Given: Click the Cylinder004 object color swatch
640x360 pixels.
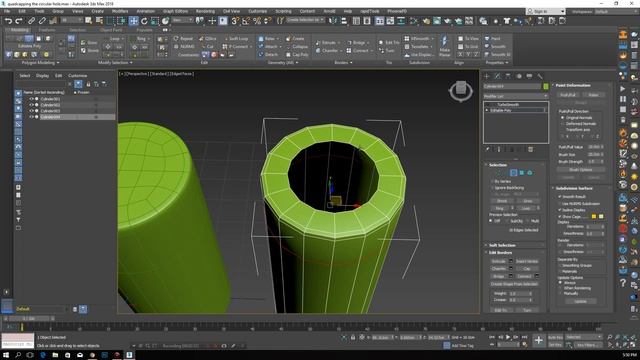Looking at the screenshot, I should tap(546, 87).
